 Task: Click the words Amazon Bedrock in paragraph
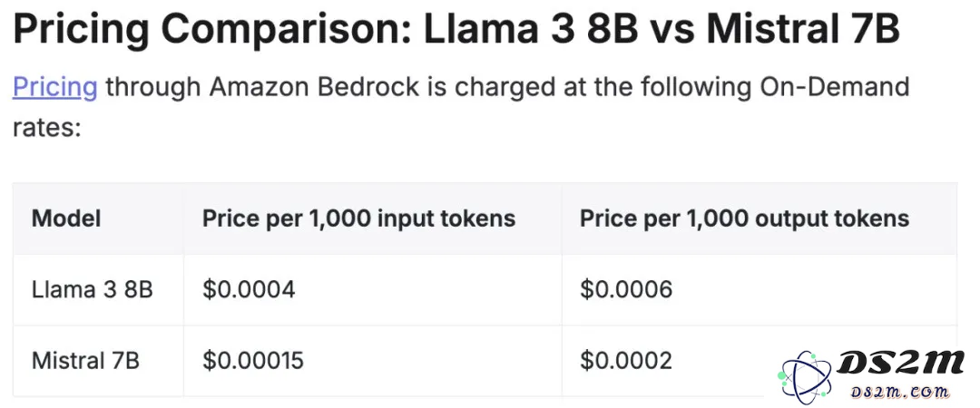tap(314, 87)
